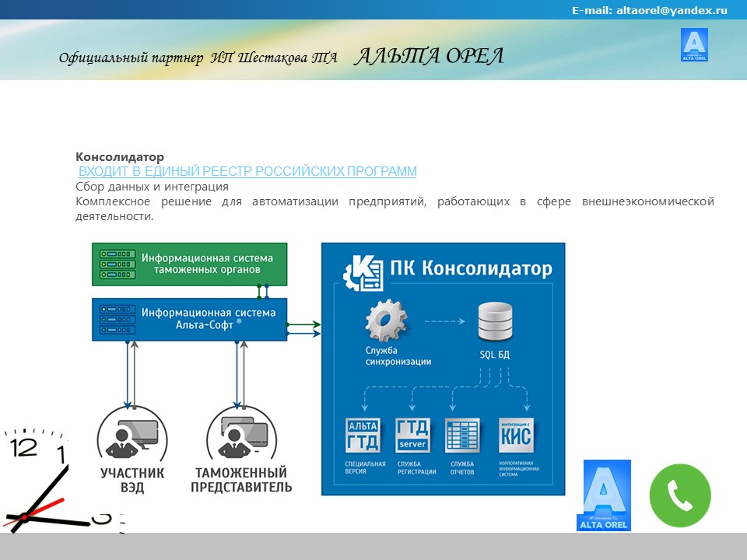Click the reports service table icon
Viewport: 747px width, 560px height.
pos(462,436)
